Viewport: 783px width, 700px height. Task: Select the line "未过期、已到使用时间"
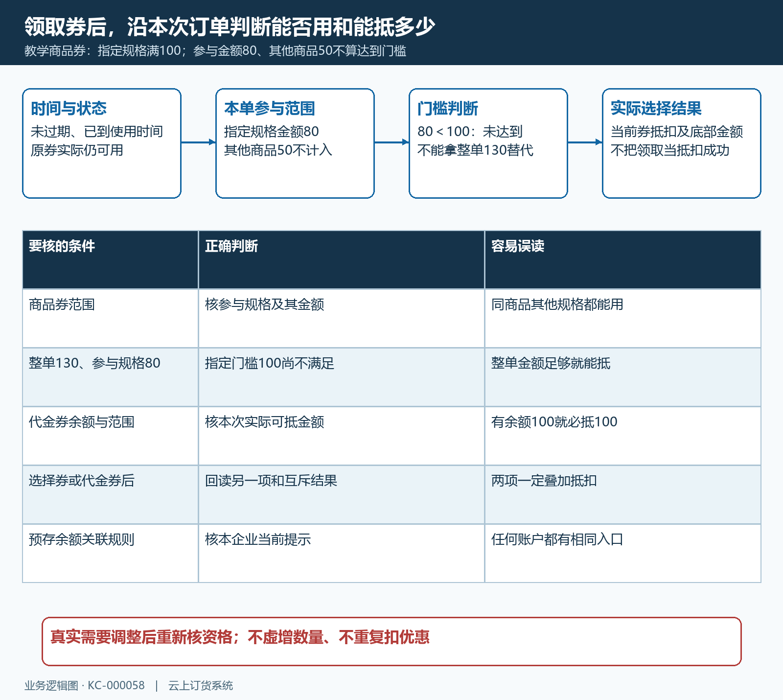pyautogui.click(x=97, y=131)
